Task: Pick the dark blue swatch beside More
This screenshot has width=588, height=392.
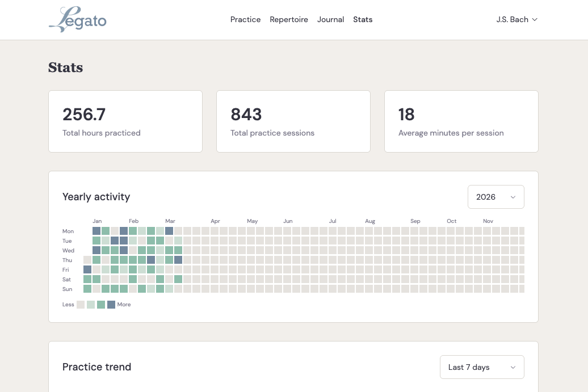Action: 111,305
